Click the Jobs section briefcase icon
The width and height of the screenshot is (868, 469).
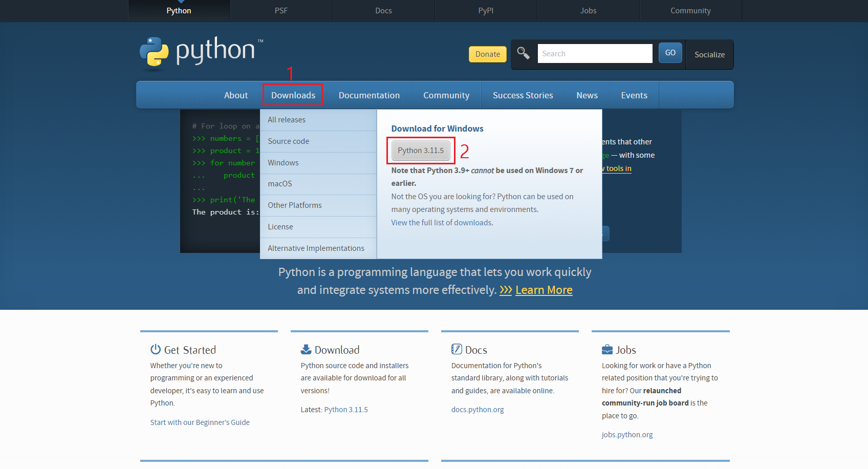[x=607, y=350]
